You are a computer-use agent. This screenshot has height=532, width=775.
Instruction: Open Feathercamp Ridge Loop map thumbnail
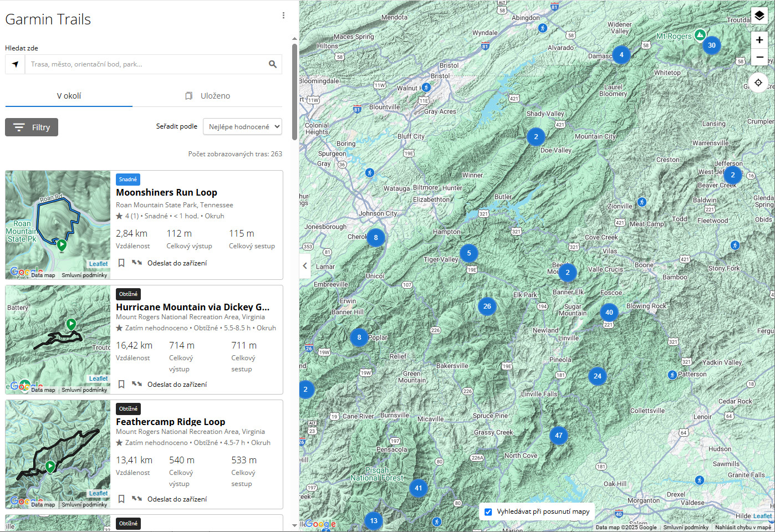click(x=58, y=454)
